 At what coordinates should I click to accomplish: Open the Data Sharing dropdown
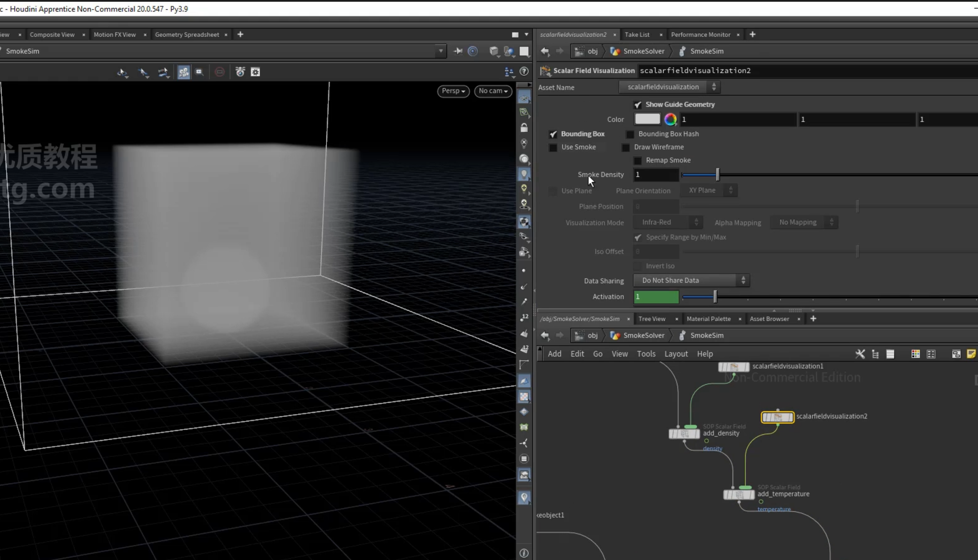click(x=691, y=281)
